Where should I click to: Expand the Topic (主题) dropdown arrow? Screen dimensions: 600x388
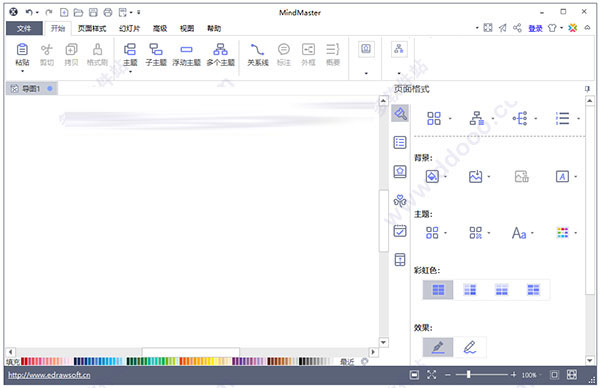coord(130,72)
